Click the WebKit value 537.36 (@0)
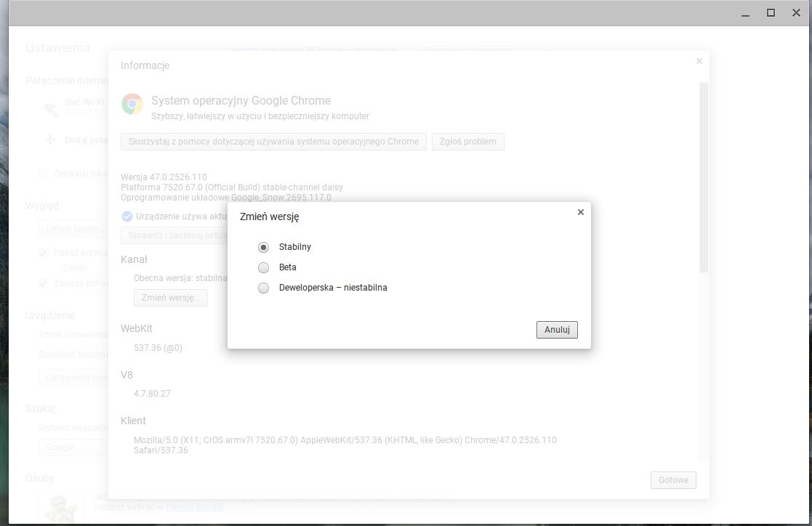The width and height of the screenshot is (812, 526). point(158,348)
